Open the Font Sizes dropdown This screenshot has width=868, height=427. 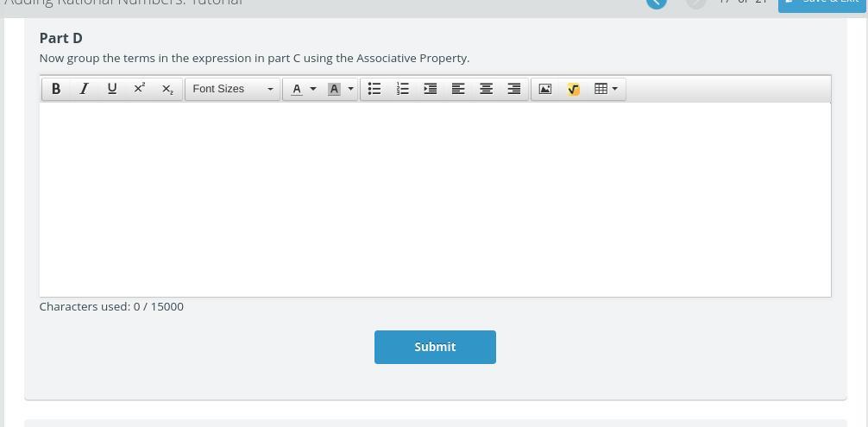[232, 89]
